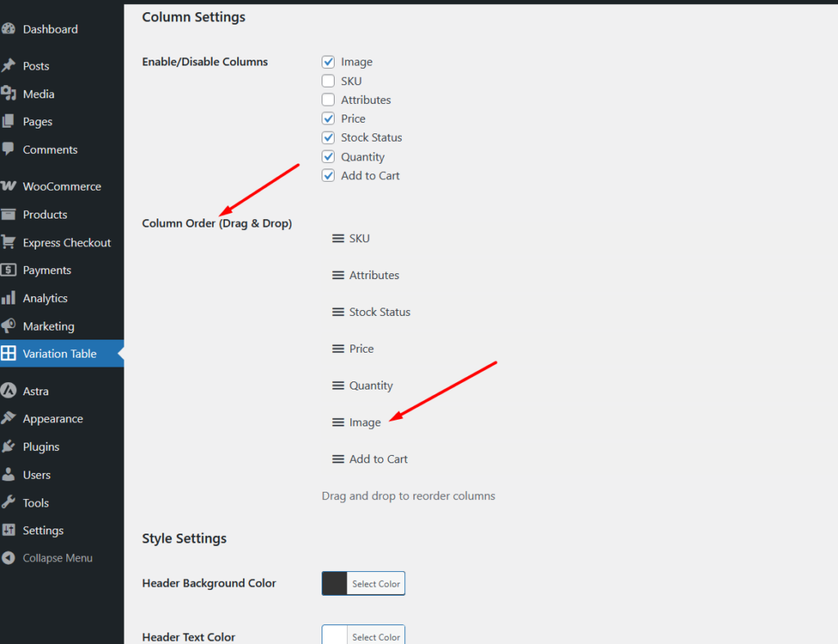Click the Astra logo icon
This screenshot has height=644, width=838.
point(8,391)
